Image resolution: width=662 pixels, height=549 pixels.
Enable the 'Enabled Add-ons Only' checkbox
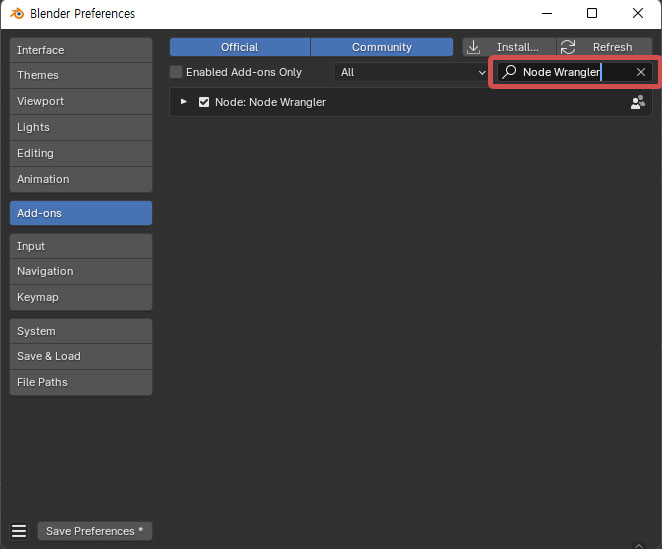click(x=176, y=72)
